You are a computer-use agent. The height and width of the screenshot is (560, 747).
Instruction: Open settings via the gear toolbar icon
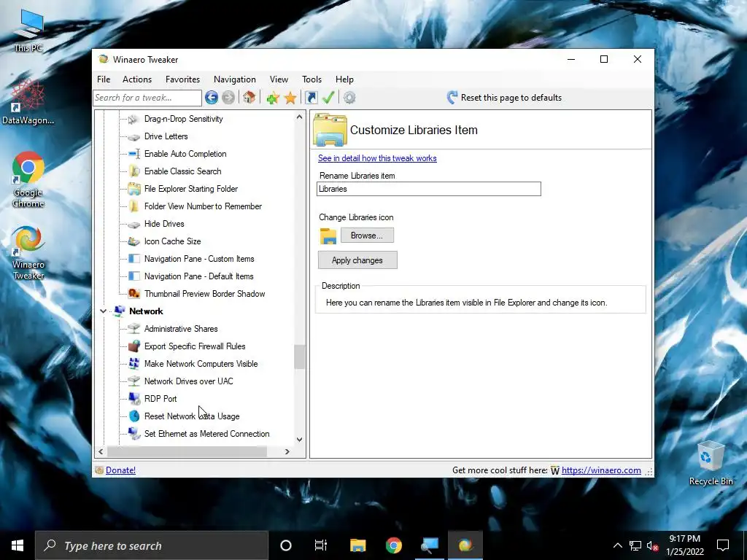(x=349, y=98)
